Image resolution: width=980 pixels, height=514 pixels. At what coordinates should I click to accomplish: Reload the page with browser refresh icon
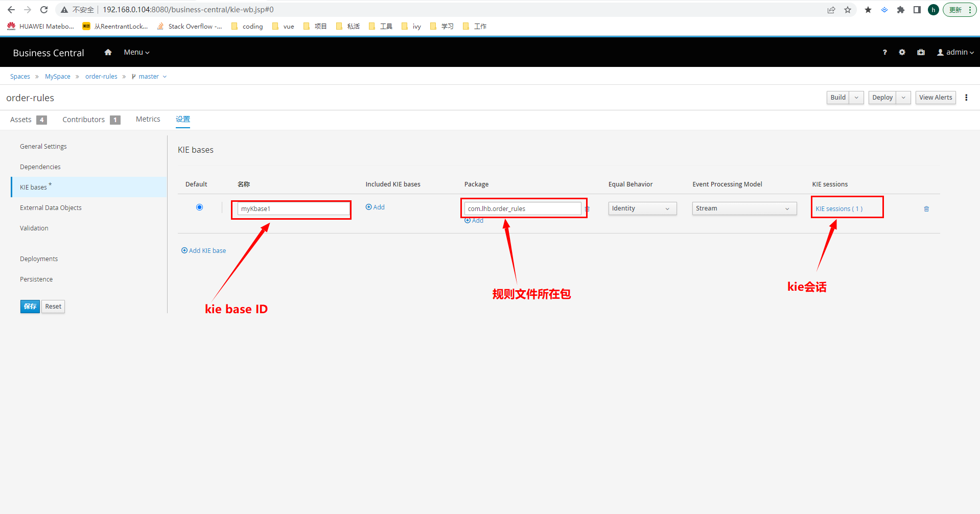(44, 10)
